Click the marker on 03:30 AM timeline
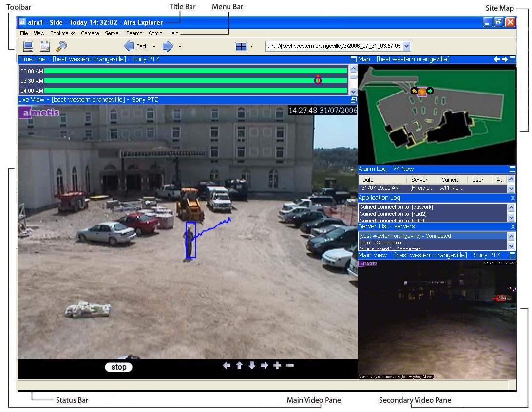 318,80
